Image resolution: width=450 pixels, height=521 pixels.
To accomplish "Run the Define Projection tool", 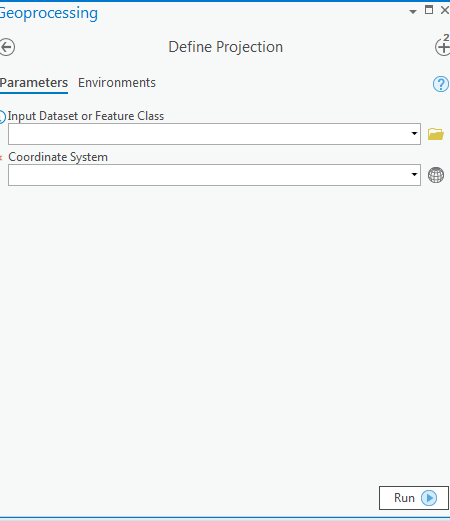I will pos(414,498).
